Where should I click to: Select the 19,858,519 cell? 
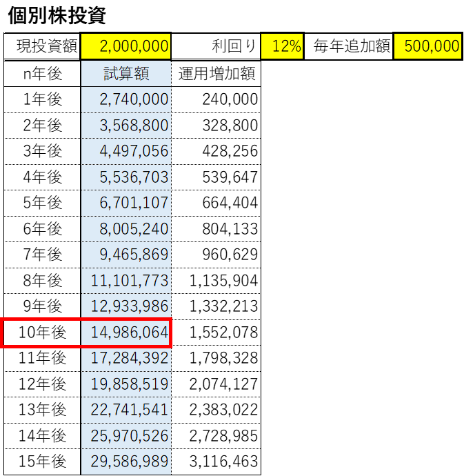tap(126, 384)
